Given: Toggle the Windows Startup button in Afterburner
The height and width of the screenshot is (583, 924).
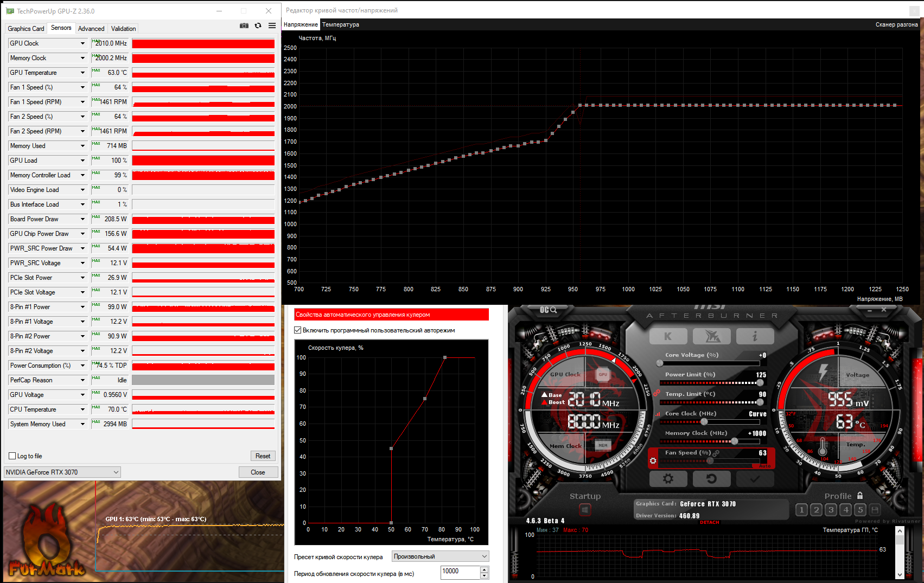Looking at the screenshot, I should click(x=585, y=510).
